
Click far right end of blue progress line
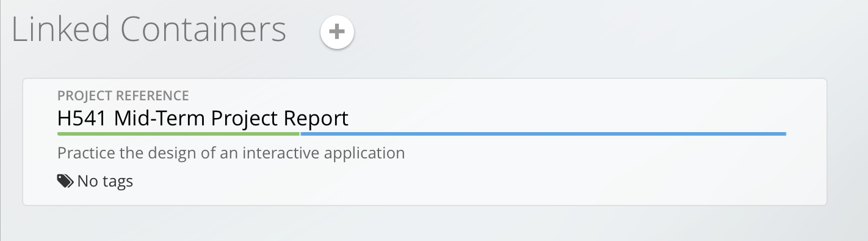click(783, 133)
